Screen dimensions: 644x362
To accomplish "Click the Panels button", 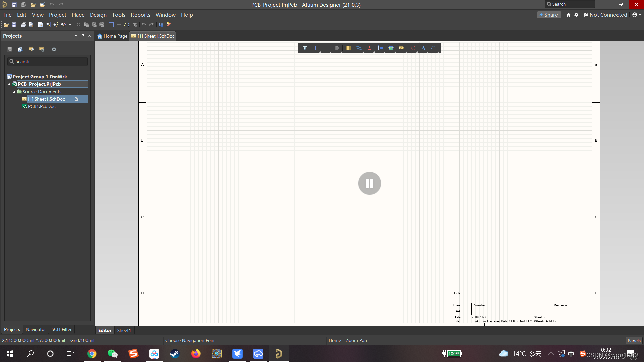I will tap(634, 340).
